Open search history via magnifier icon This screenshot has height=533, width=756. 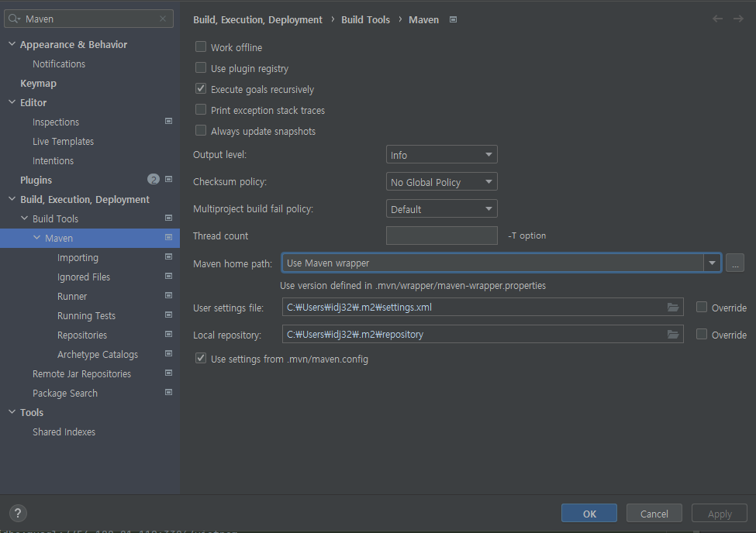(14, 19)
